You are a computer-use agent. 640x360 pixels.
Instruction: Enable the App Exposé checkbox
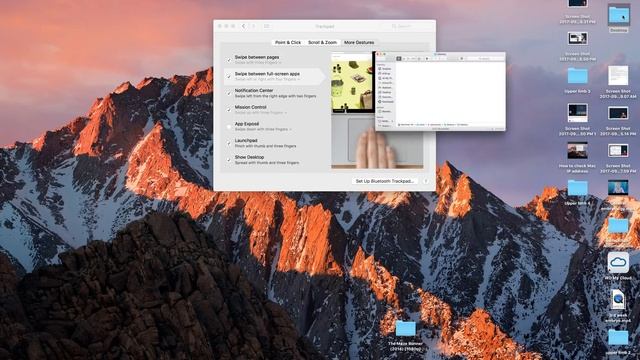pyautogui.click(x=229, y=127)
